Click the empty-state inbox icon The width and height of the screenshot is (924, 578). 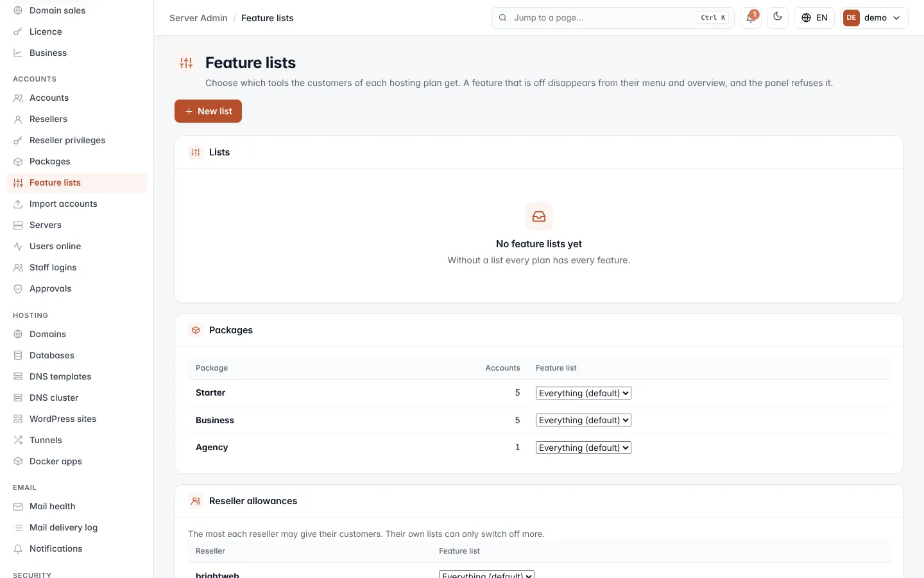[539, 216]
